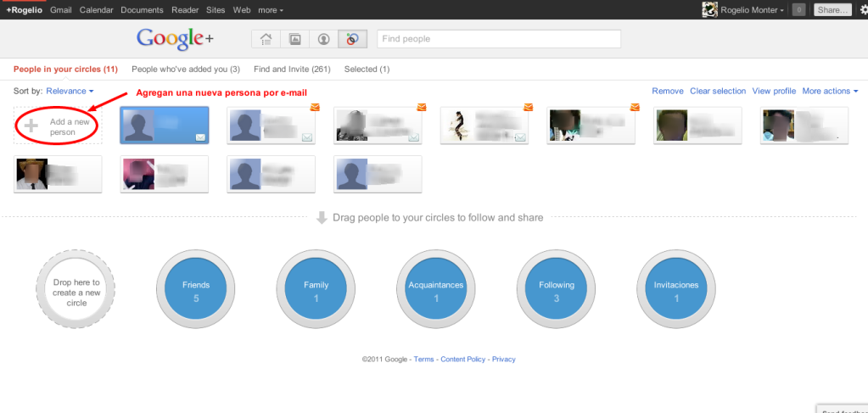
Task: Open the More actions dropdown
Action: [830, 91]
